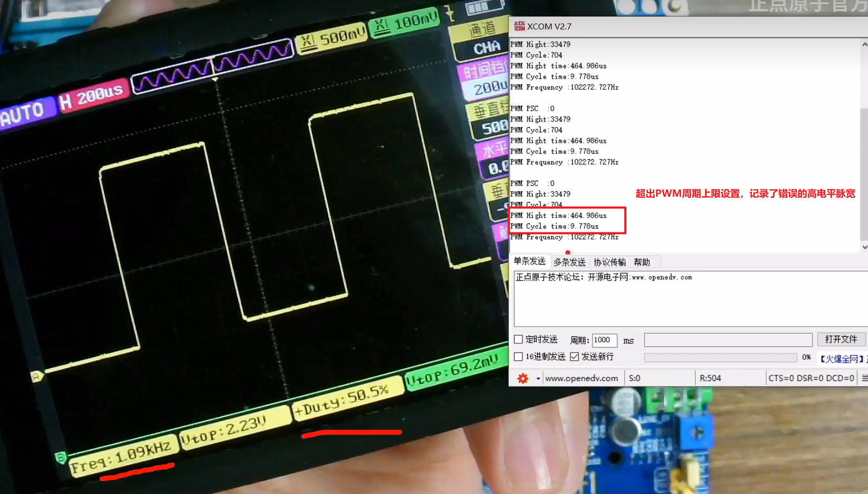Switch to the 多条发送 tab
This screenshot has height=494, width=868.
pyautogui.click(x=570, y=262)
